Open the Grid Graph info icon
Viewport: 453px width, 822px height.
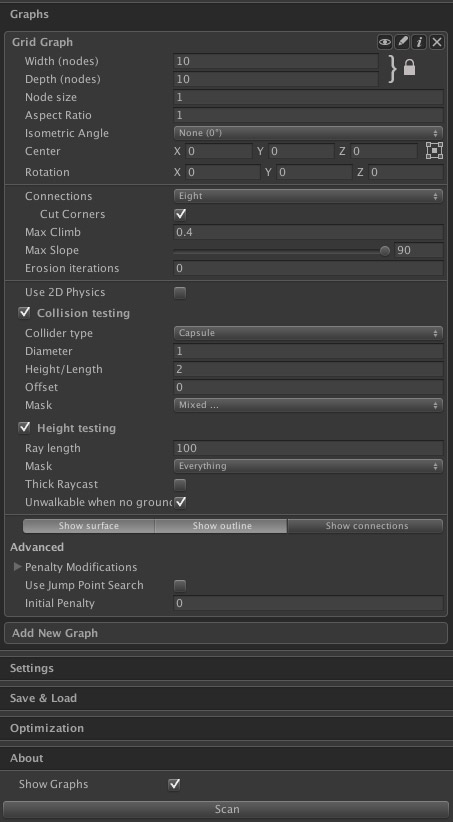[x=419, y=42]
